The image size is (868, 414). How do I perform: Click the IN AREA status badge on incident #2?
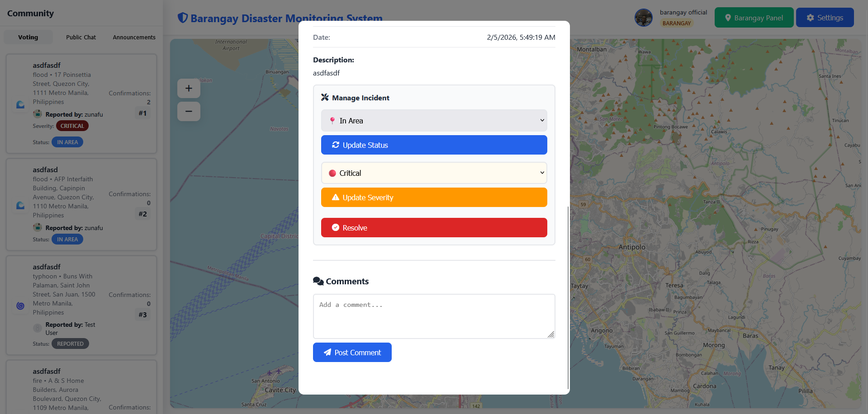pos(67,239)
